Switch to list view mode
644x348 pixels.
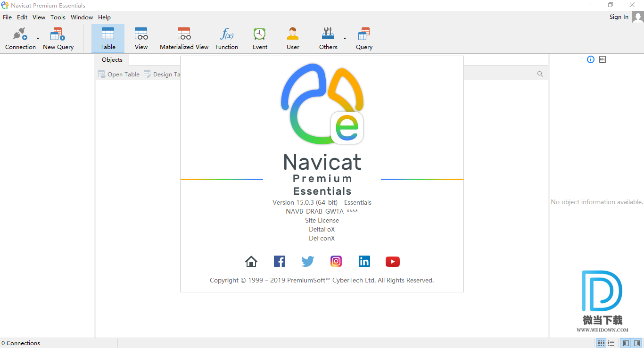[x=611, y=343]
